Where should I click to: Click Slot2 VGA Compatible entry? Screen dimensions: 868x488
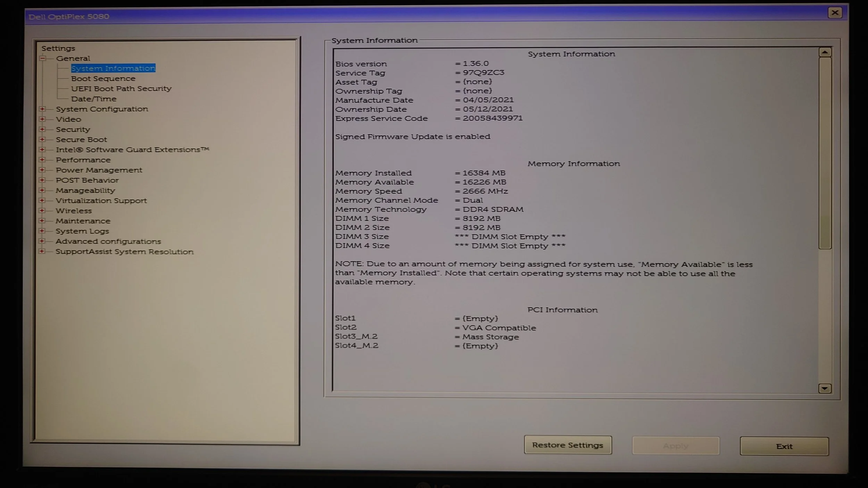499,328
